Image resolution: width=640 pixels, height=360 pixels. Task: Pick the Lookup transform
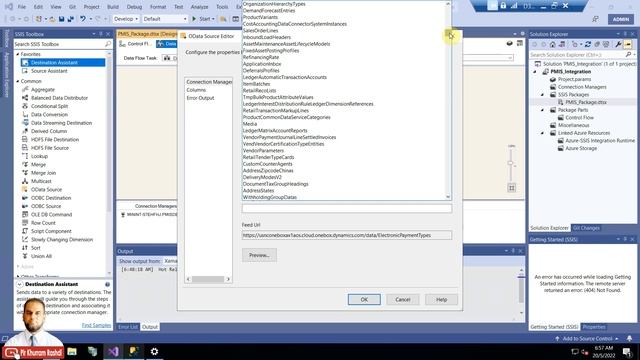(x=39, y=156)
